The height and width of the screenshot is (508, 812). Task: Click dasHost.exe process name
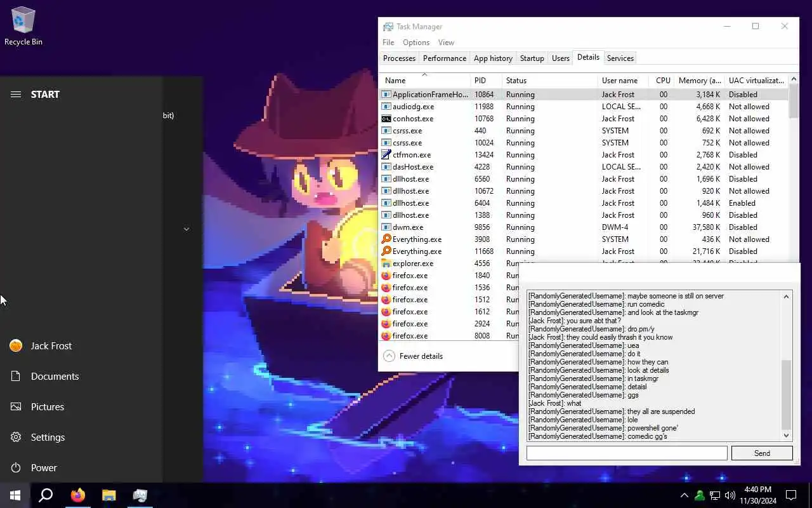[x=413, y=167]
